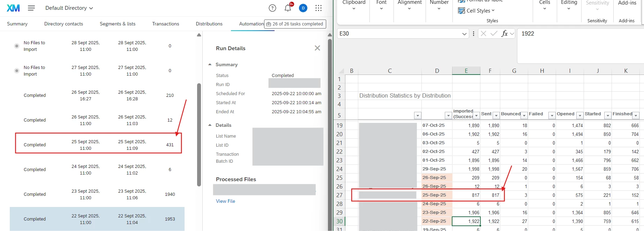Click the run list vertical scrollbar thumb
Image resolution: width=644 pixels, height=231 pixels.
click(199, 134)
